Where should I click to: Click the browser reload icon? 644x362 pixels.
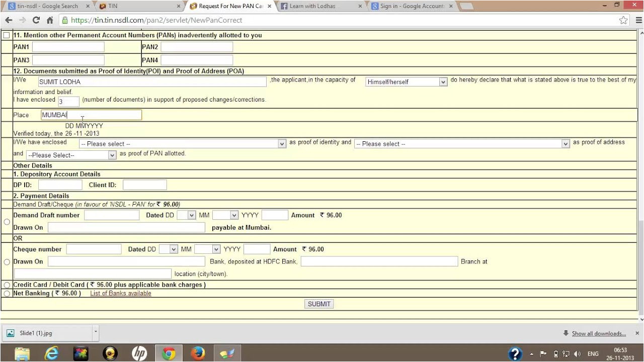click(x=36, y=20)
